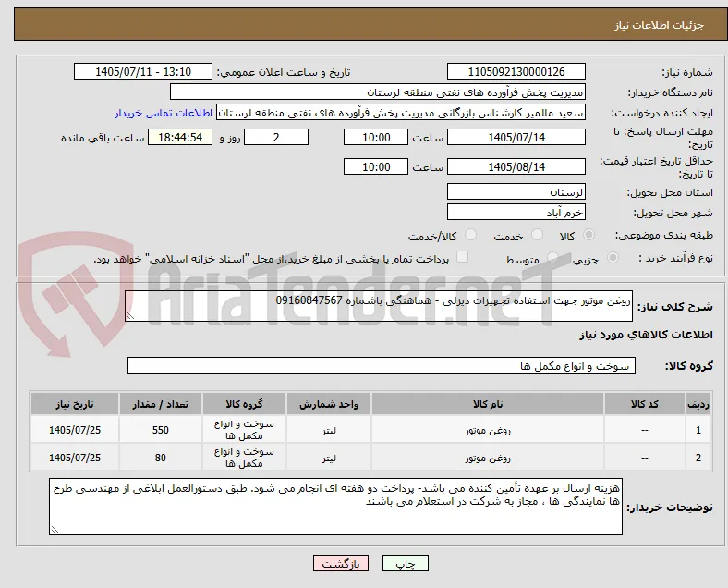
Task: Select the خدمت radio button
Action: 537,235
